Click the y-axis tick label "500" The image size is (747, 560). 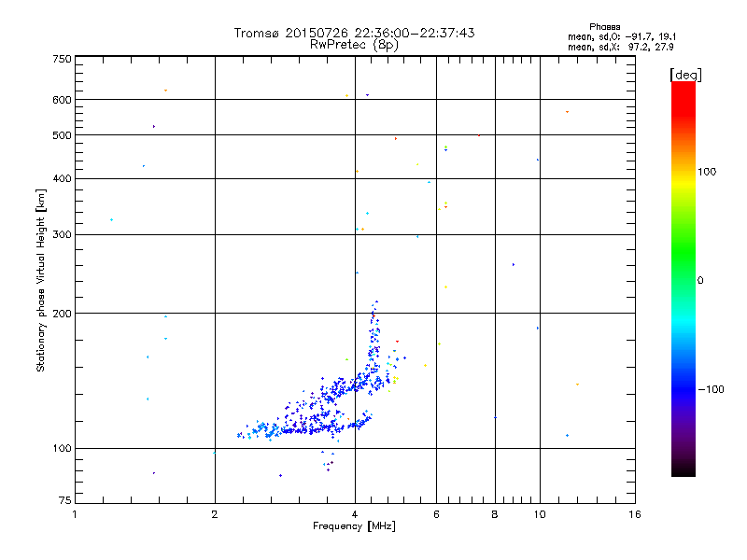tap(63, 135)
